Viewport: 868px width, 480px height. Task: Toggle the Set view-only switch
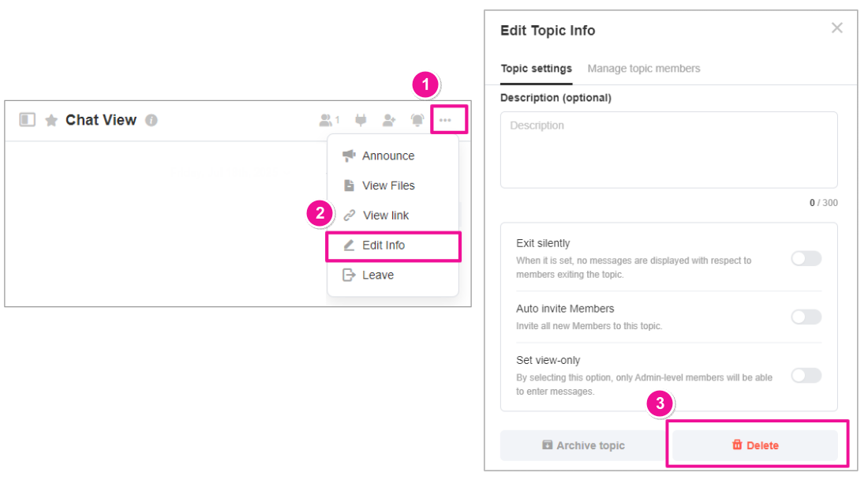806,376
